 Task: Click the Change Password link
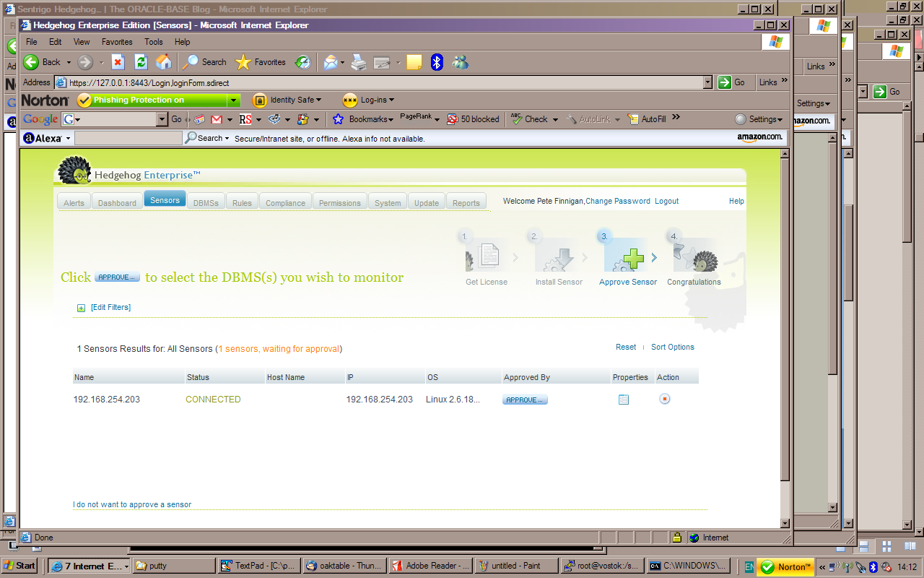(618, 201)
